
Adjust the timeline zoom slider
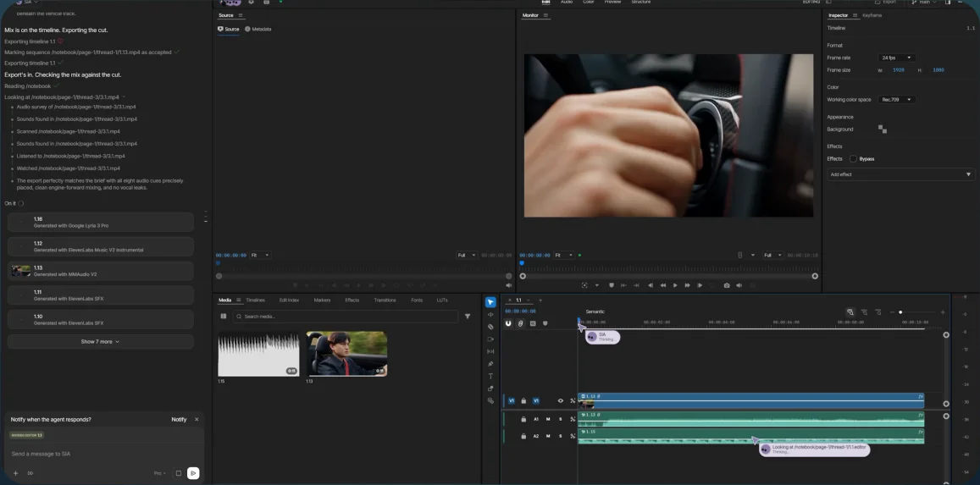(900, 312)
